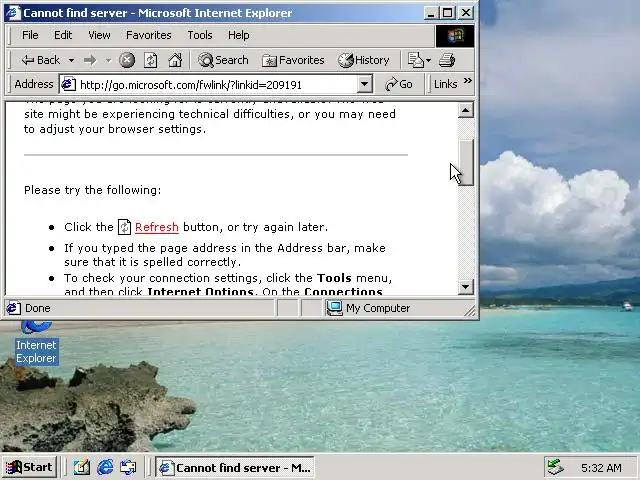Open the Edit menu
The image size is (640, 480).
point(63,35)
